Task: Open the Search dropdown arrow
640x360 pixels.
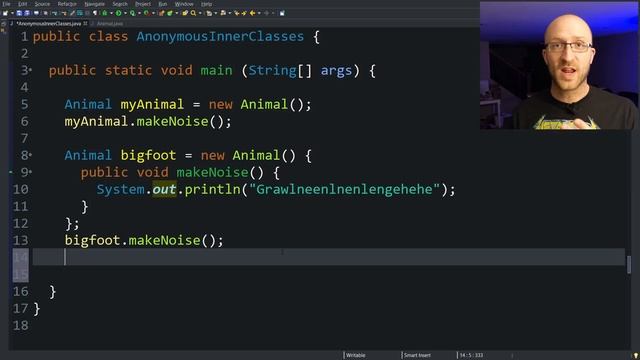Action: [200, 13]
